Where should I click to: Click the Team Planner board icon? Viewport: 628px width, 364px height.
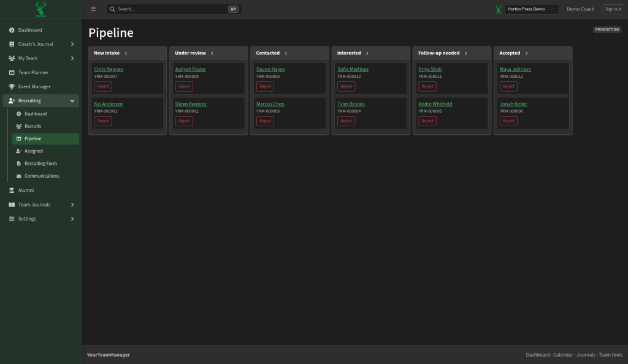point(12,72)
